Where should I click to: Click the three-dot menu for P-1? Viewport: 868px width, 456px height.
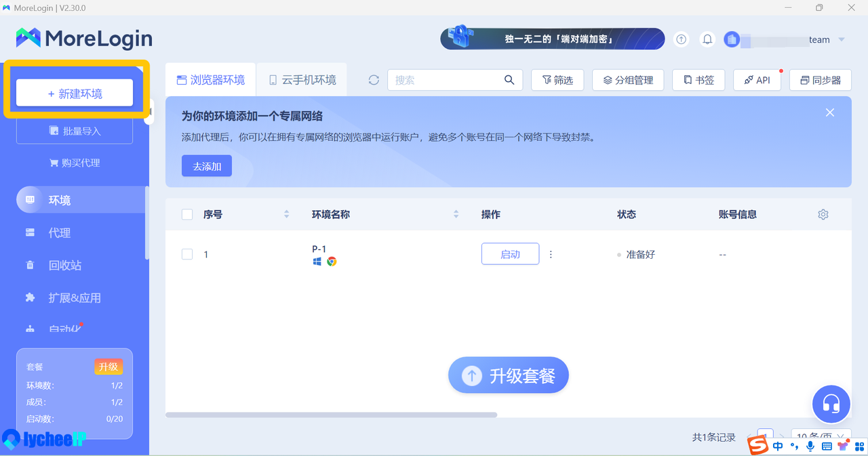pyautogui.click(x=551, y=254)
